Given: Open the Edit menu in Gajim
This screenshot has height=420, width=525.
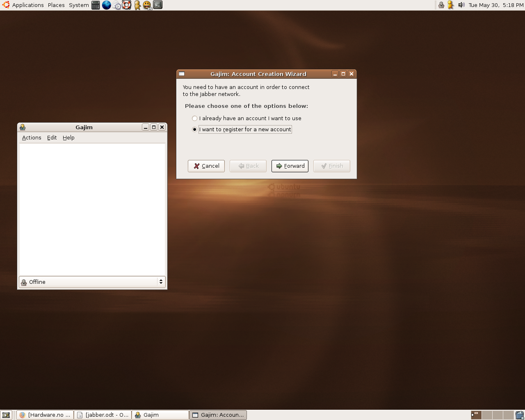Looking at the screenshot, I should coord(52,138).
